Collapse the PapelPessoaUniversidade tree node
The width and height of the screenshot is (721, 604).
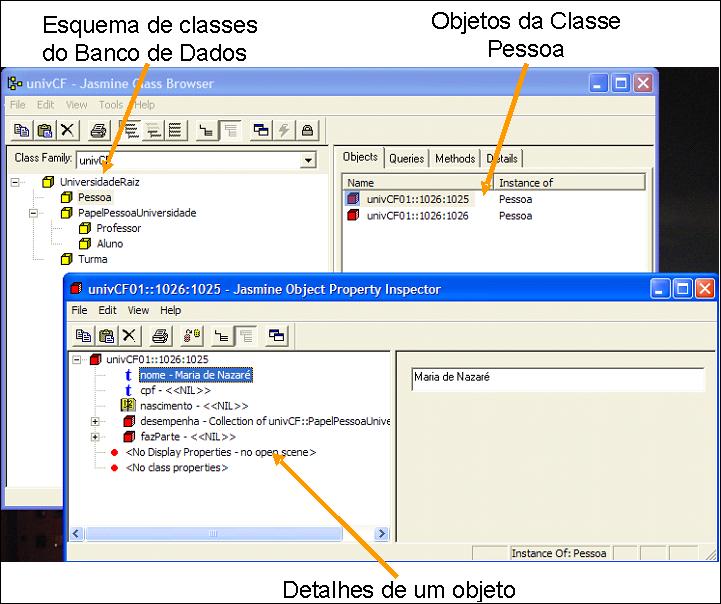click(34, 213)
